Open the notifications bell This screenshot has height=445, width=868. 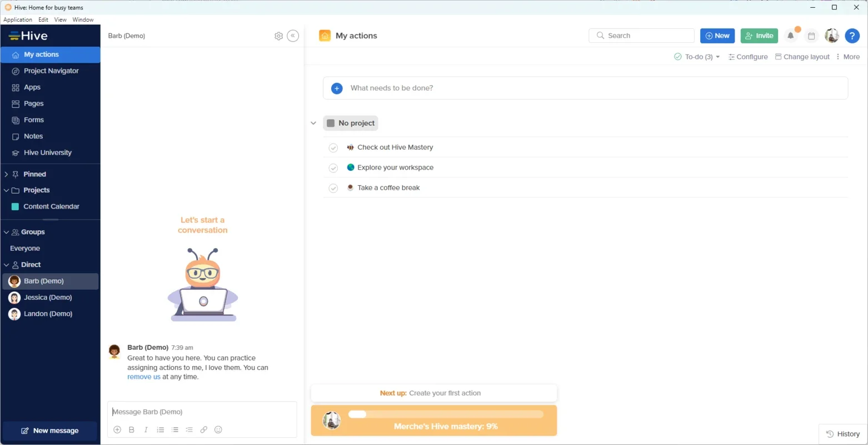coord(790,36)
